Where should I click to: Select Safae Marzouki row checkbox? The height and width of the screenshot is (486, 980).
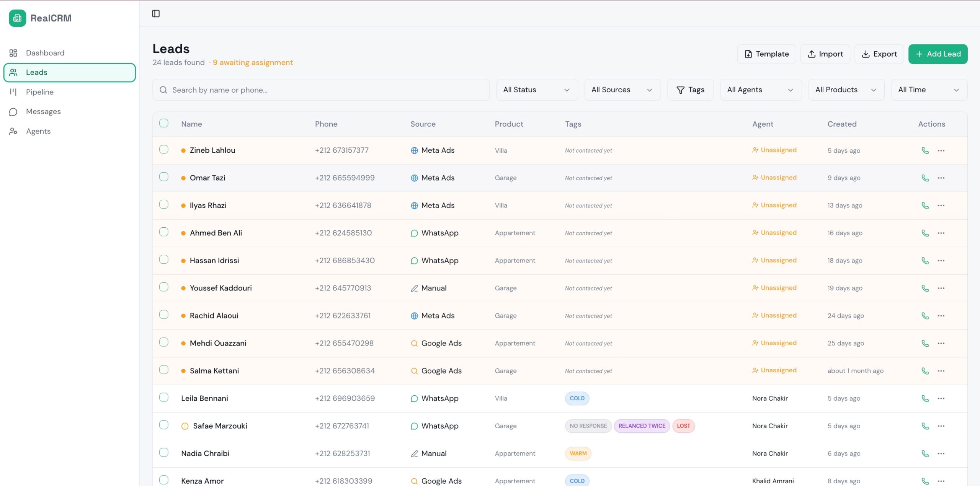point(164,425)
